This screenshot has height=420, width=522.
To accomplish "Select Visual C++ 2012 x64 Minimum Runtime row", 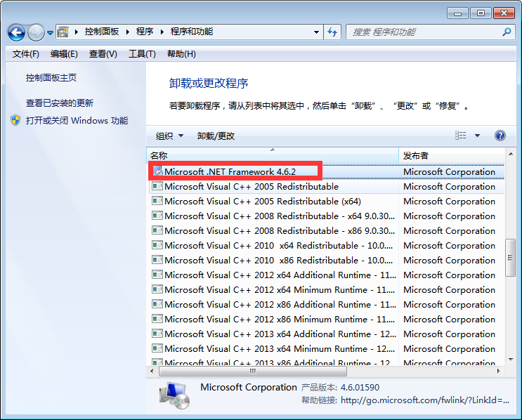I will [x=326, y=290].
